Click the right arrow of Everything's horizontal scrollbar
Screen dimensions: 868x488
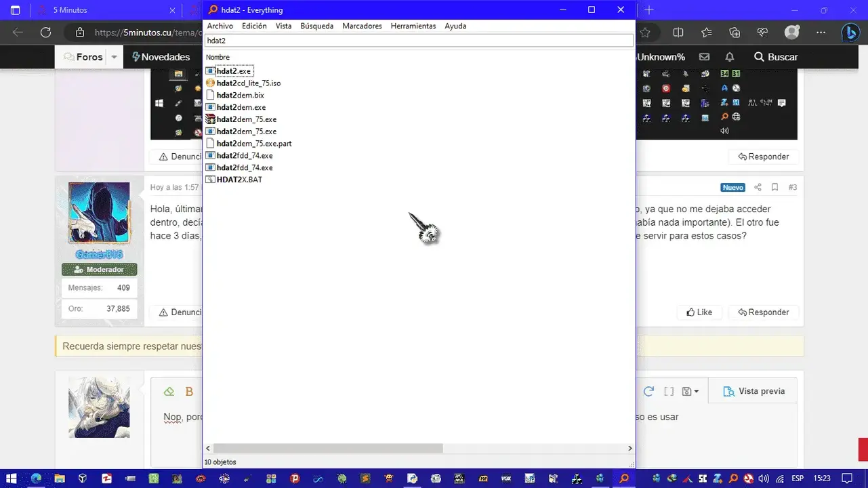629,448
